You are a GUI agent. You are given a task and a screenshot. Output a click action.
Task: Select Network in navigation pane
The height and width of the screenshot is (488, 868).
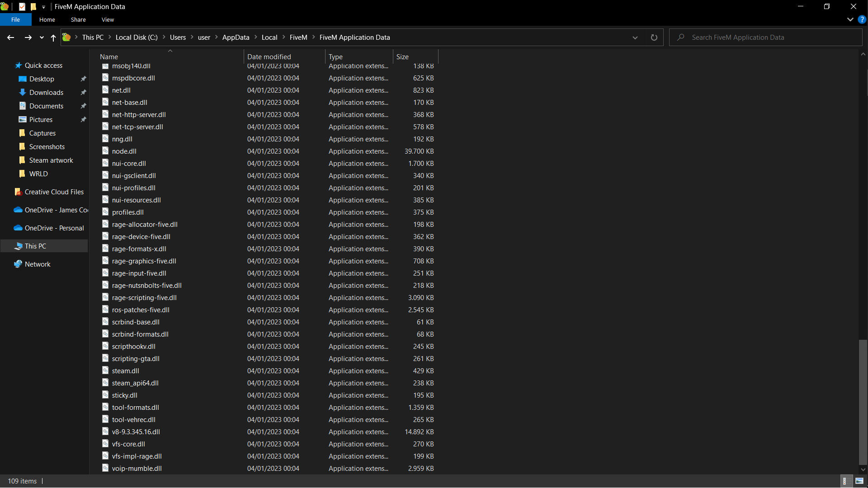tap(38, 264)
